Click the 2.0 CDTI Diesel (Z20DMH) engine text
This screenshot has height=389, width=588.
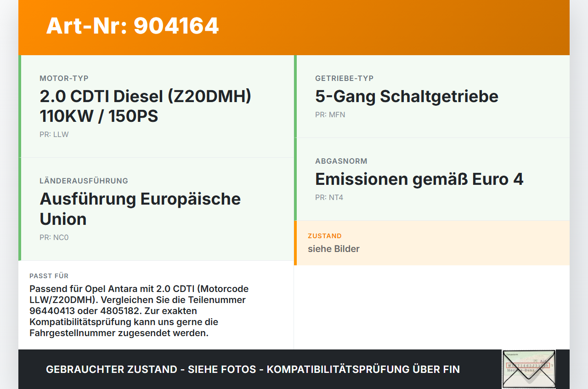pos(146,106)
